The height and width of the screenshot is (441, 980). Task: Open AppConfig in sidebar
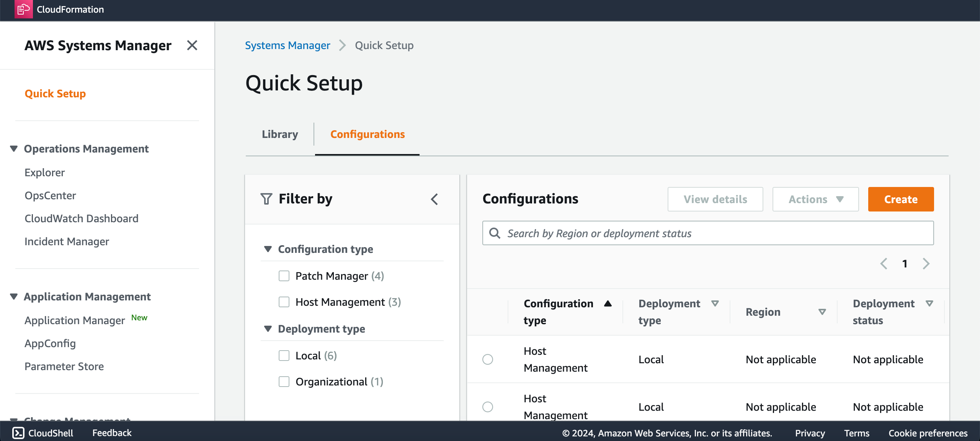click(x=50, y=343)
